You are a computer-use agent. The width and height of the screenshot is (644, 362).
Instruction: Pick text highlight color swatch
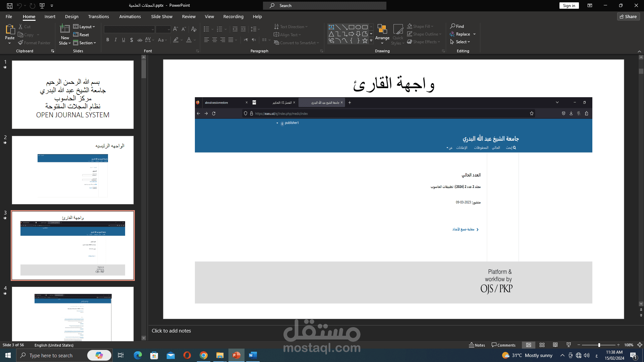176,40
